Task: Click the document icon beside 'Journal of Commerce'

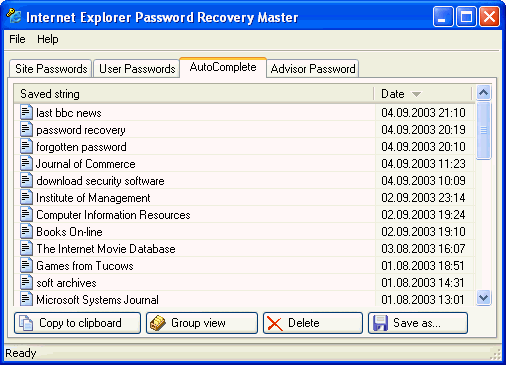Action: tap(26, 163)
